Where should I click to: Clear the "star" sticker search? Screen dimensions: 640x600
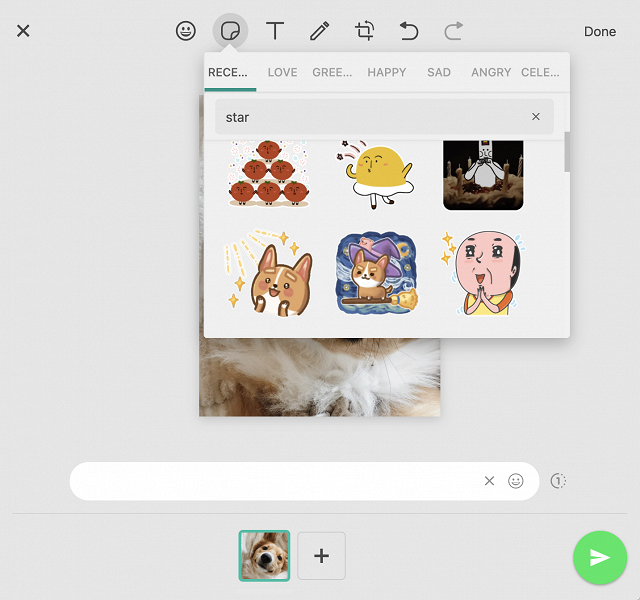click(535, 117)
